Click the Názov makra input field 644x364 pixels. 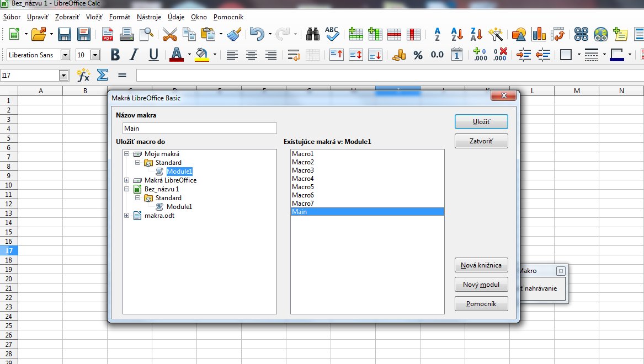click(200, 129)
